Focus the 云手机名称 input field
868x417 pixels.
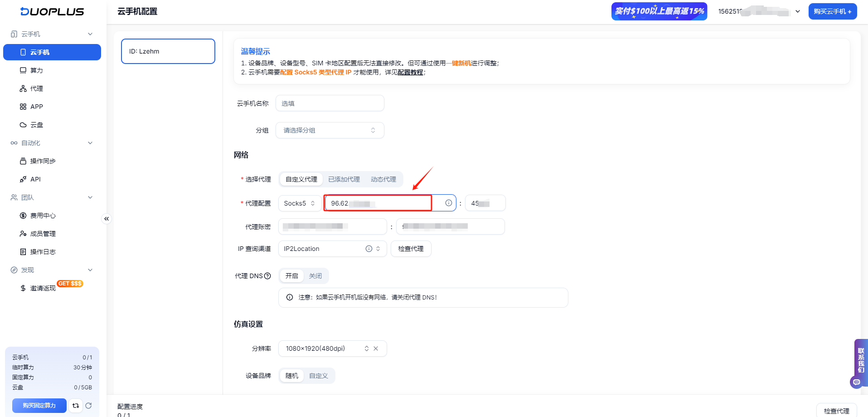330,103
